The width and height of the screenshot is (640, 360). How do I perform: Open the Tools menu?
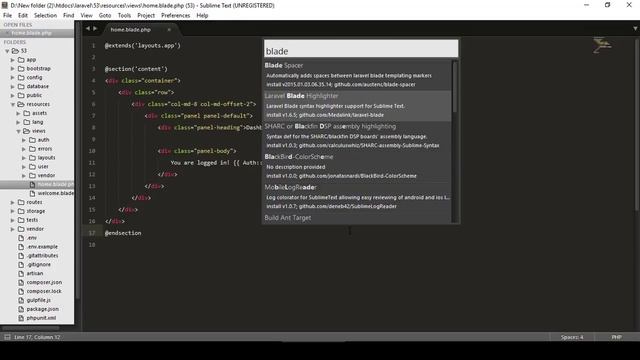[x=124, y=16]
